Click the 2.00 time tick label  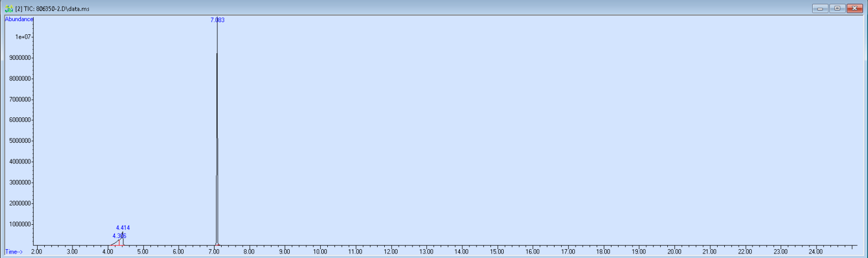click(36, 252)
